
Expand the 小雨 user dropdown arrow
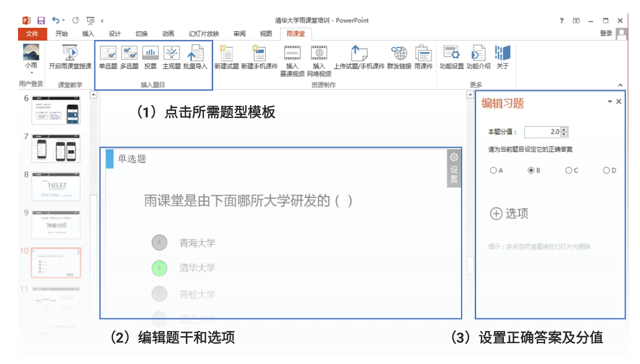31,73
